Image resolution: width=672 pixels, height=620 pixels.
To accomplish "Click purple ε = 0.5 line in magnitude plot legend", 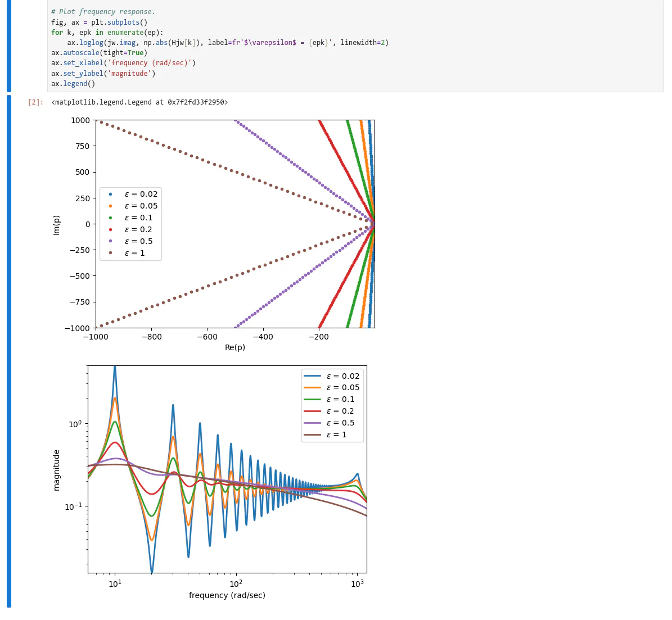I will [x=312, y=423].
